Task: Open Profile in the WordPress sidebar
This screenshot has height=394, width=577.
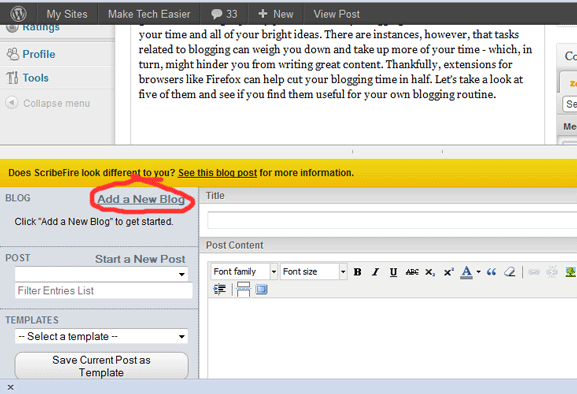Action: (x=39, y=54)
